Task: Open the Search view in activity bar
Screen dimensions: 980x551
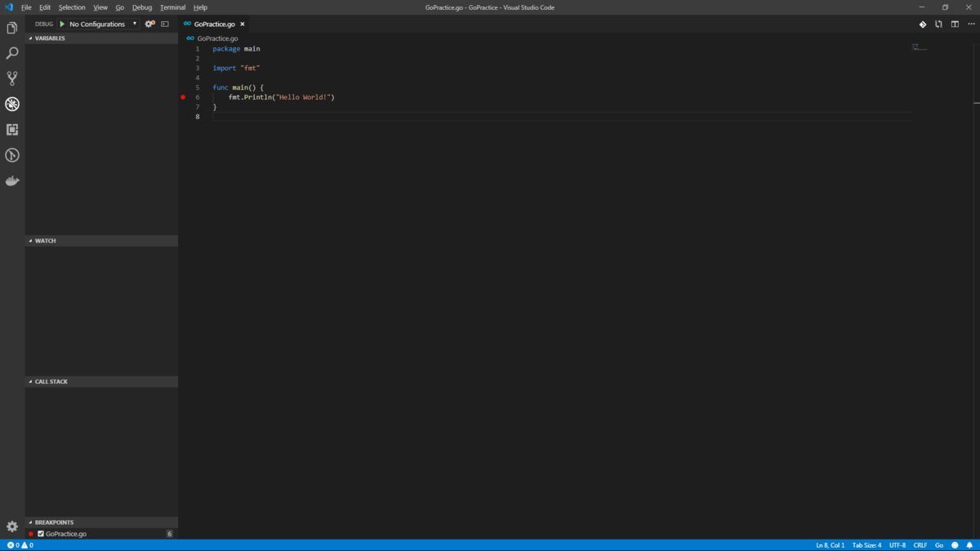Action: pos(12,53)
